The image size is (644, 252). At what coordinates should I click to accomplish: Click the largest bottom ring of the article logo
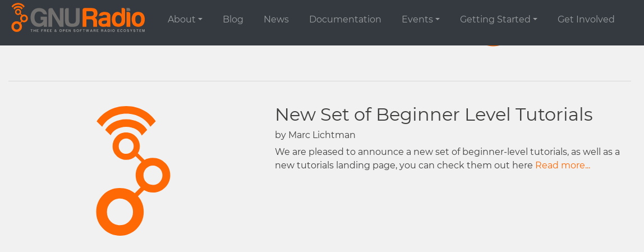click(119, 212)
